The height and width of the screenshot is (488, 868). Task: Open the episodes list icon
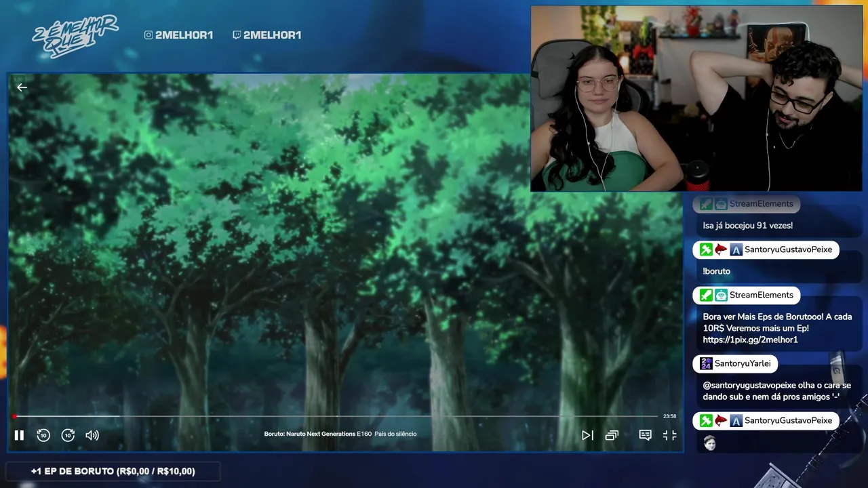click(612, 435)
